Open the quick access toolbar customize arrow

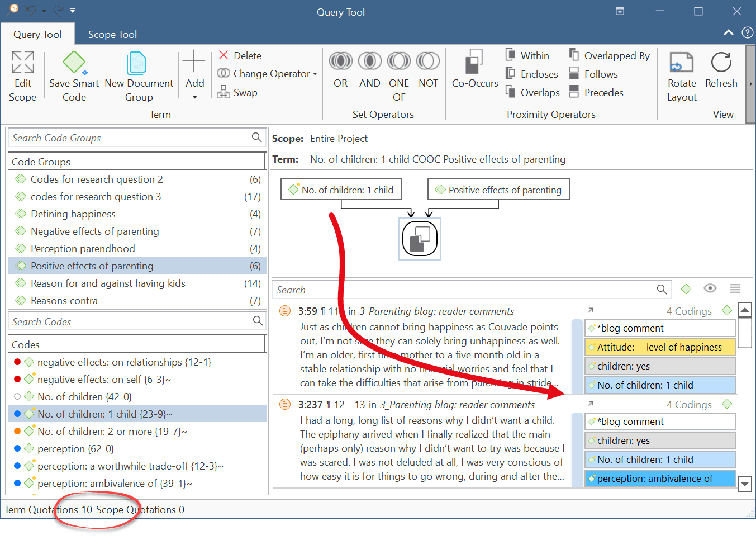pos(73,10)
